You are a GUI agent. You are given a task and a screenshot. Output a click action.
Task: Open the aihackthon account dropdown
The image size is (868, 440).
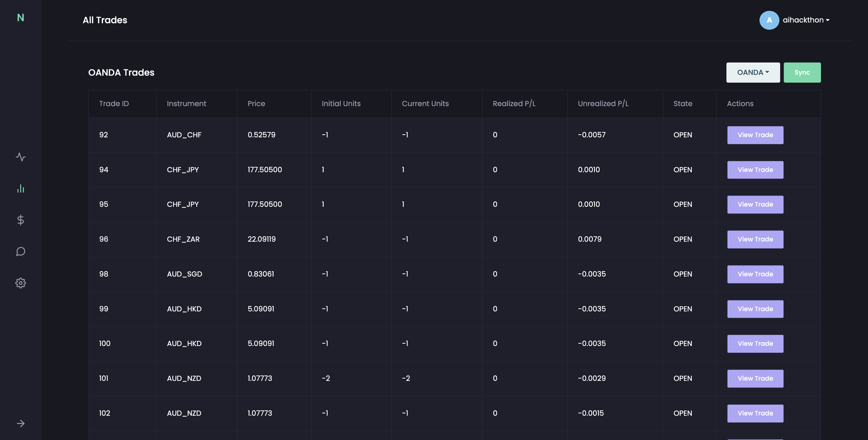[x=806, y=20]
